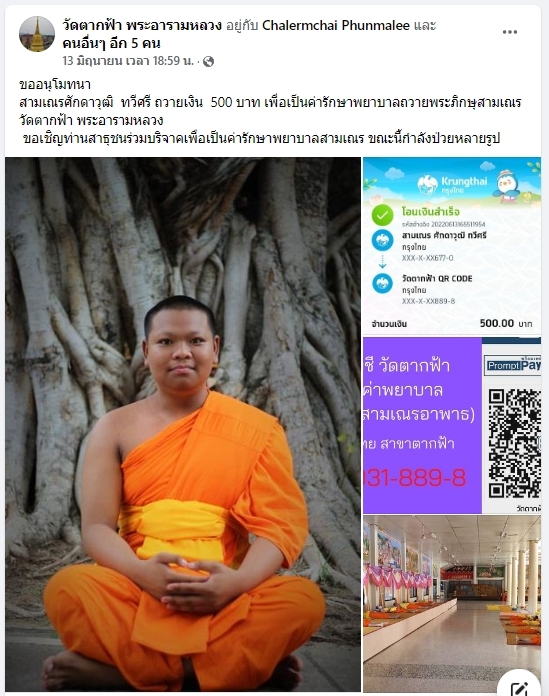The image size is (549, 696).
Task: Click the blue mascot bird on the slip
Action: pyautogui.click(x=508, y=184)
